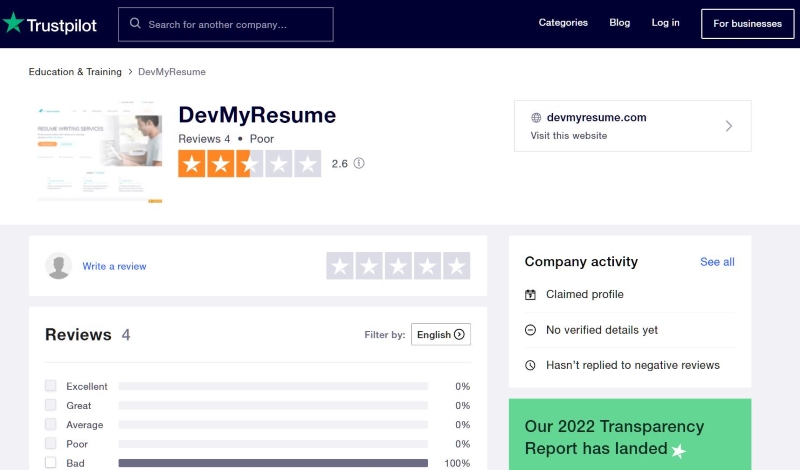Click the DevMyResume website thumbnail
The width and height of the screenshot is (800, 470).
tap(99, 152)
